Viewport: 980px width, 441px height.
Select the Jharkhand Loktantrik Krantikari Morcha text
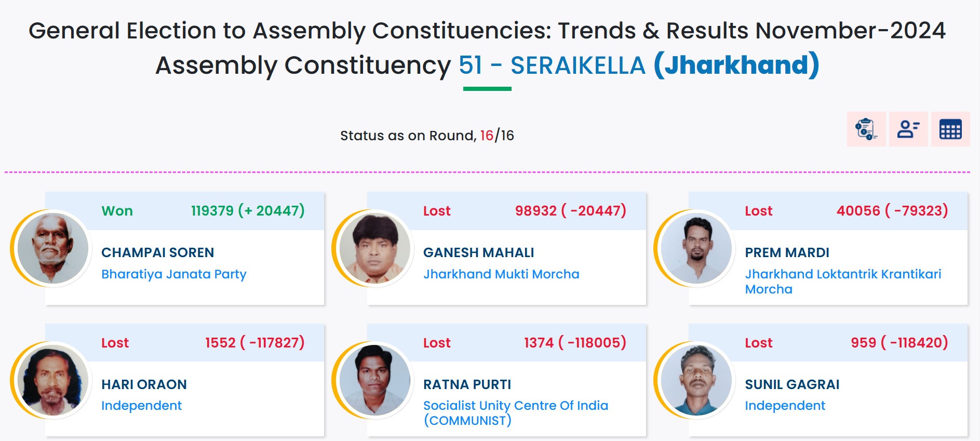(x=842, y=281)
